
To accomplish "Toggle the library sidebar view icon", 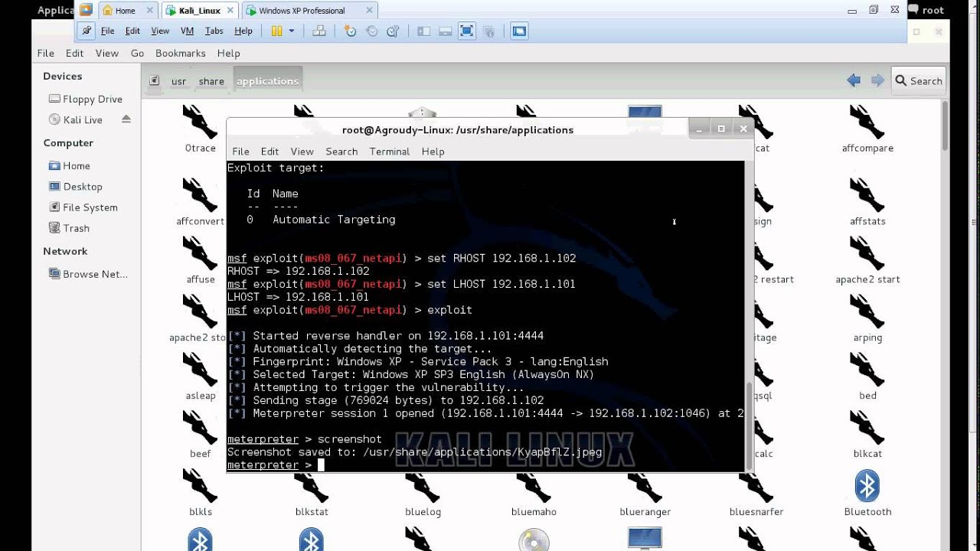I will tap(423, 31).
